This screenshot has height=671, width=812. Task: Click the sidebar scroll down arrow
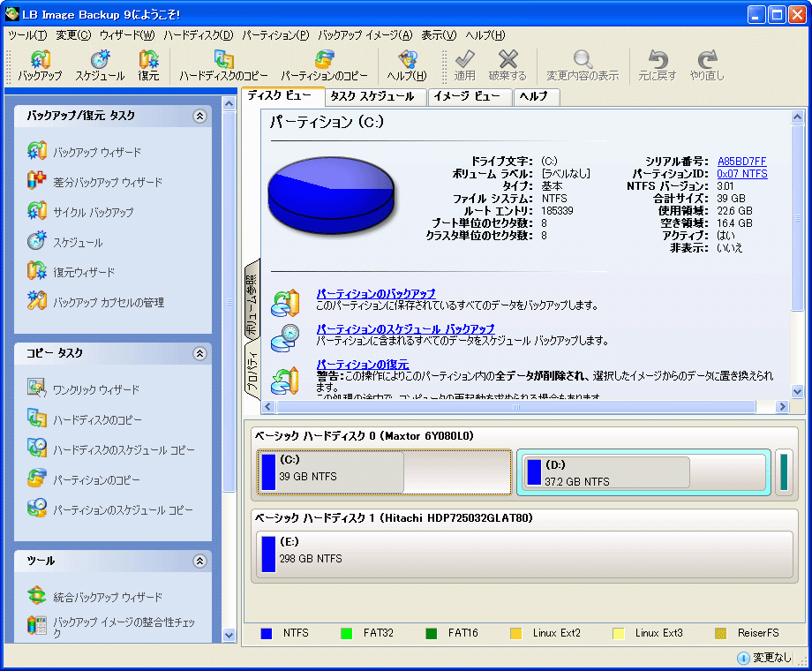(229, 636)
